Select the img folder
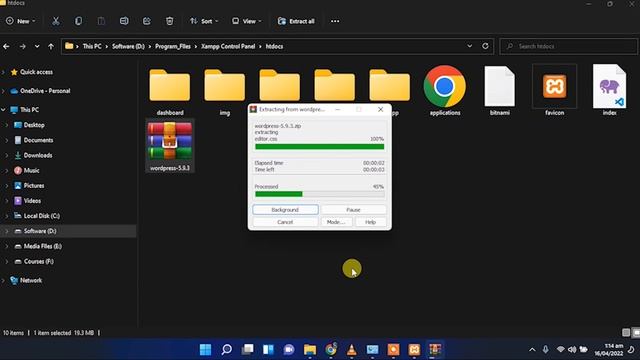 pos(225,92)
